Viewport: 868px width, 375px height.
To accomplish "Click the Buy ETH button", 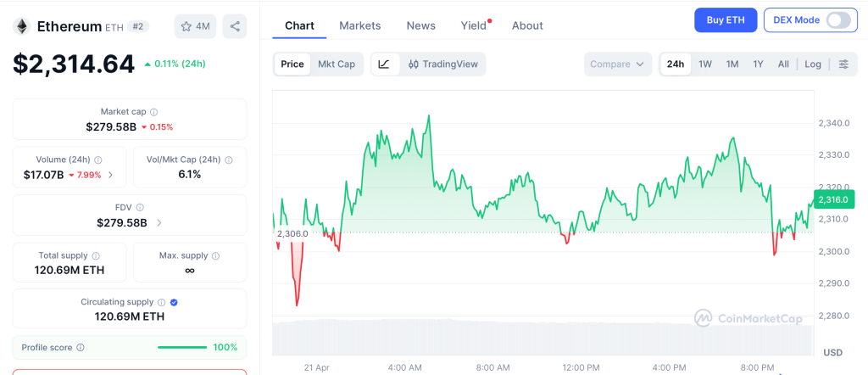I will click(x=725, y=20).
